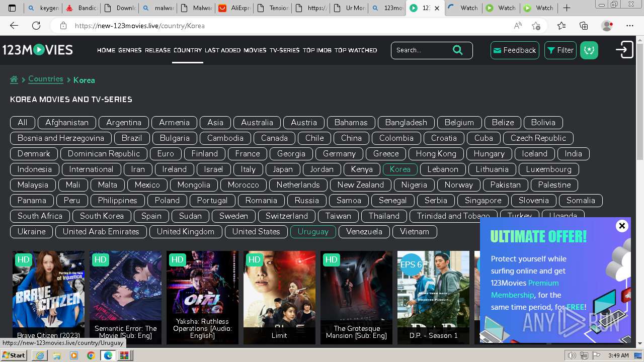This screenshot has width=644, height=362.
Task: Select the Uruguay country tag
Action: (x=313, y=231)
